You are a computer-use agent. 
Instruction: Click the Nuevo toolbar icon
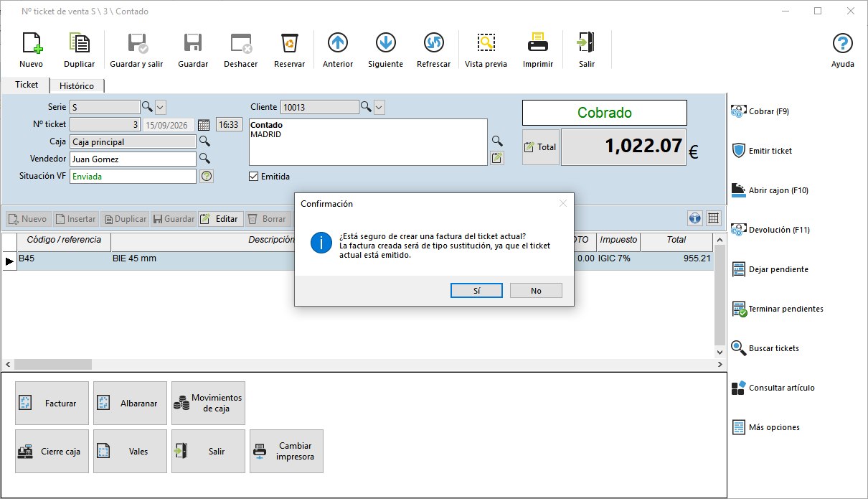click(32, 50)
